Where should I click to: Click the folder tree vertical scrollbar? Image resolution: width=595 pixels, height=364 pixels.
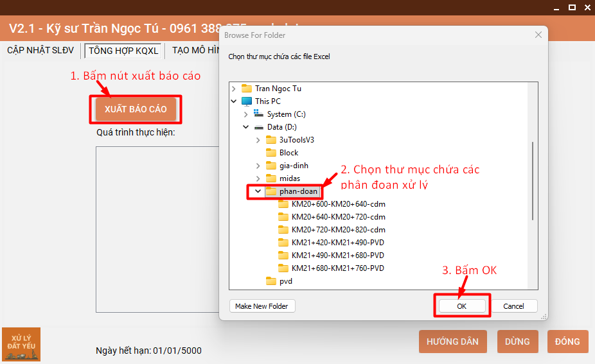click(x=533, y=181)
